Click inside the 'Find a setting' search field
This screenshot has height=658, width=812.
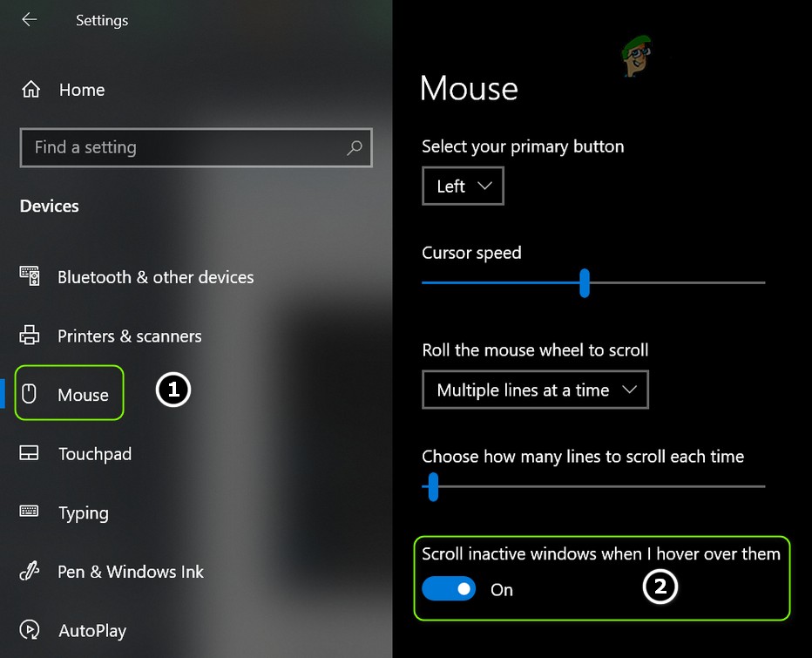click(x=174, y=148)
